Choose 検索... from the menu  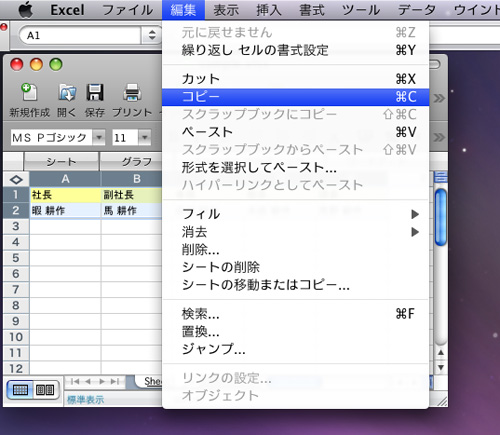coord(295,314)
